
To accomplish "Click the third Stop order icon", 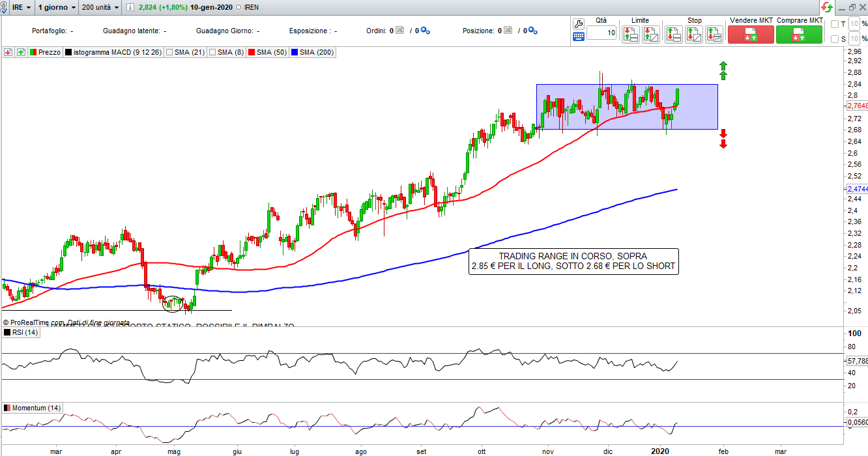I will (x=714, y=34).
